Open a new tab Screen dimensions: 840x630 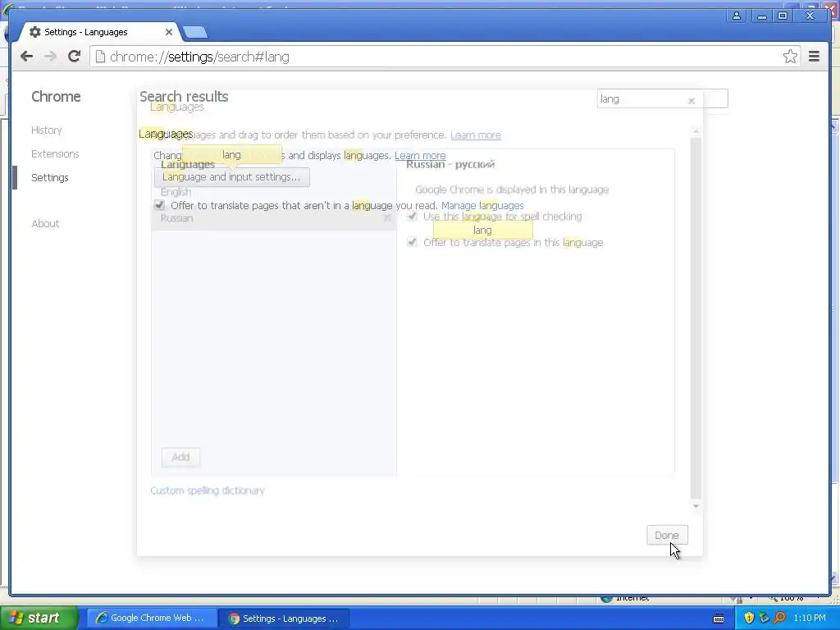click(x=195, y=32)
